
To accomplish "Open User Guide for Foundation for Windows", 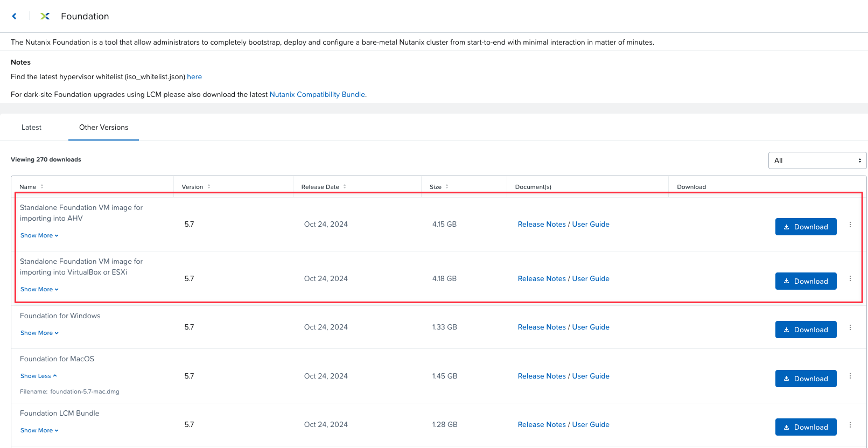I will click(x=591, y=327).
